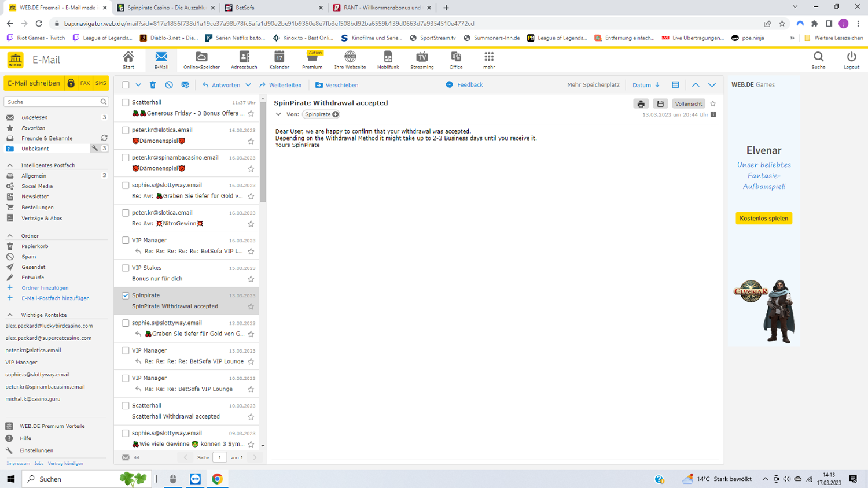Switch to the RANT Willkommensbonus tab
The height and width of the screenshot is (488, 868).
tap(375, 8)
